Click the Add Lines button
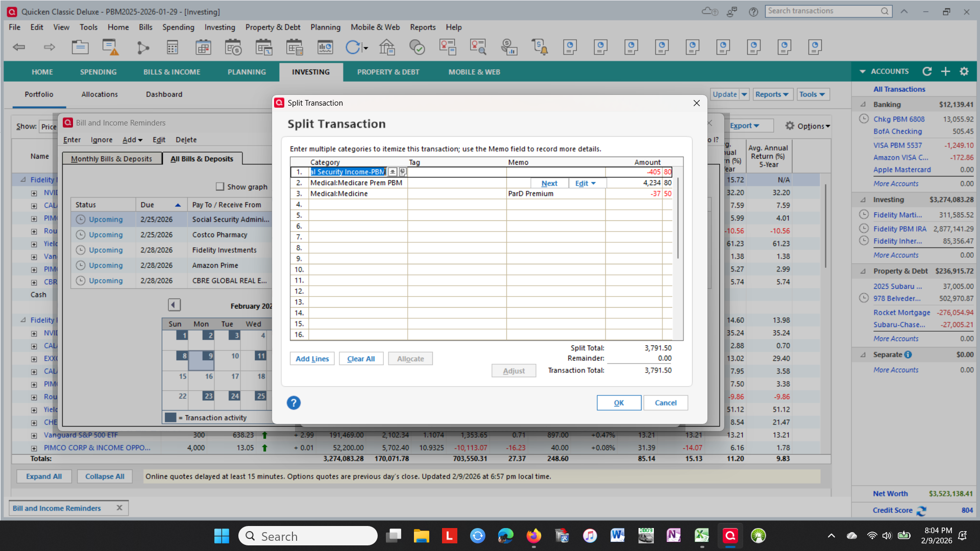980x551 pixels. coord(312,359)
